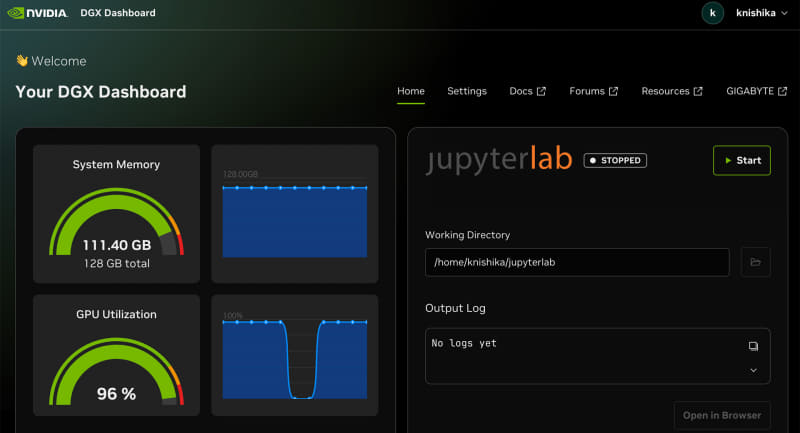This screenshot has height=433, width=800.
Task: Click the waving hand Welcome icon
Action: tap(22, 61)
